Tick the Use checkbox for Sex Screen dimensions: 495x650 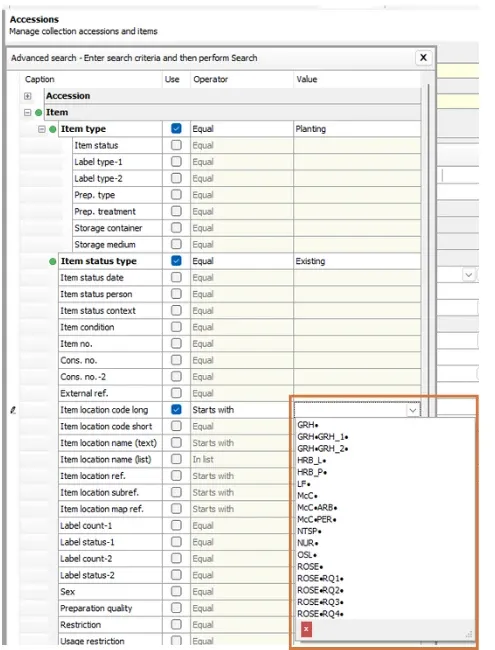click(x=176, y=592)
